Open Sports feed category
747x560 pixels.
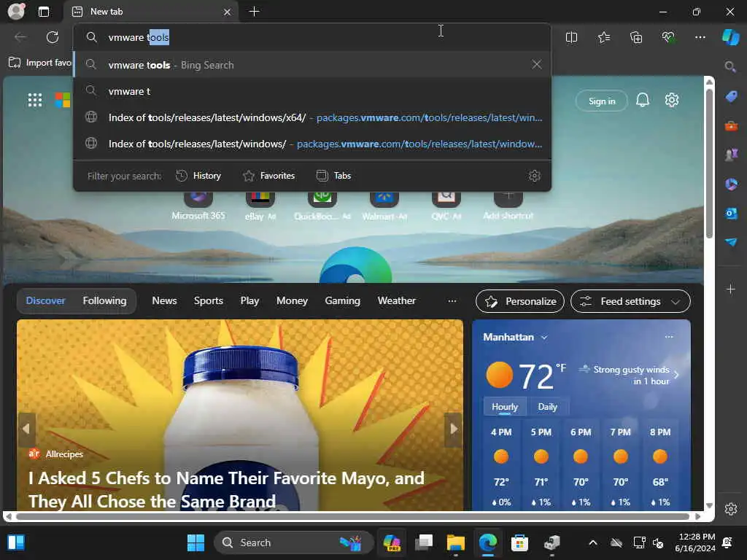point(208,300)
